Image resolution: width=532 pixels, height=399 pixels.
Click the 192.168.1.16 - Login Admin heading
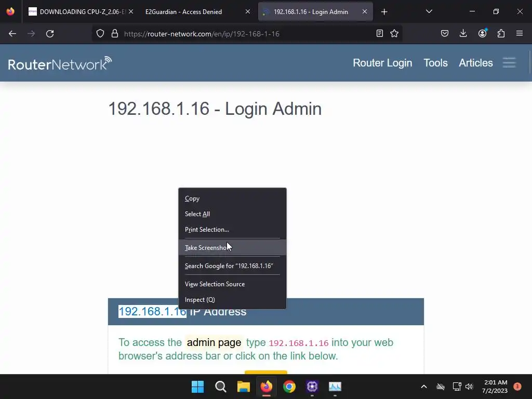click(x=215, y=109)
